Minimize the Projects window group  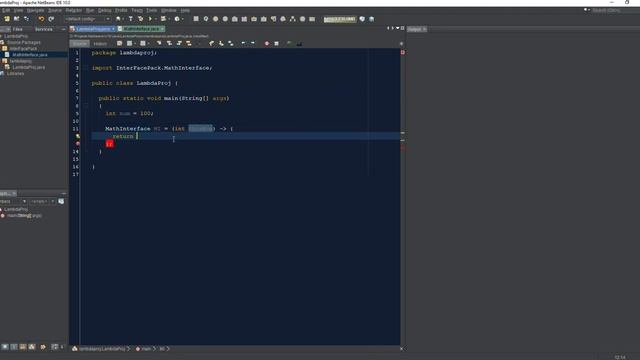coord(63,29)
